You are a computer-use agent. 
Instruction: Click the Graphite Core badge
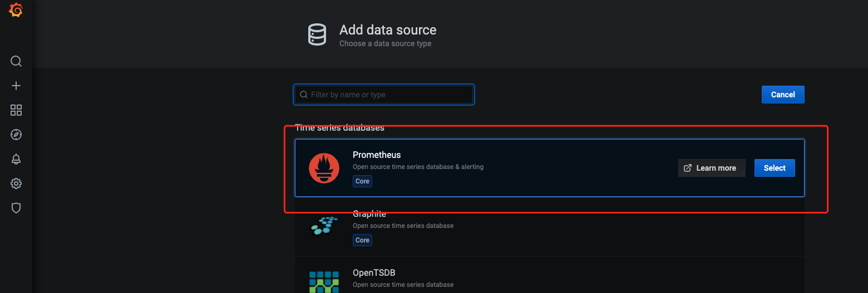pyautogui.click(x=362, y=240)
